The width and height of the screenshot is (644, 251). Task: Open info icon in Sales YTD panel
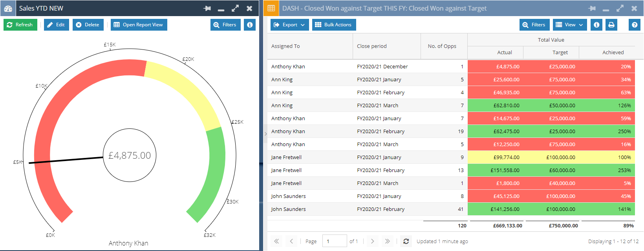click(x=250, y=25)
